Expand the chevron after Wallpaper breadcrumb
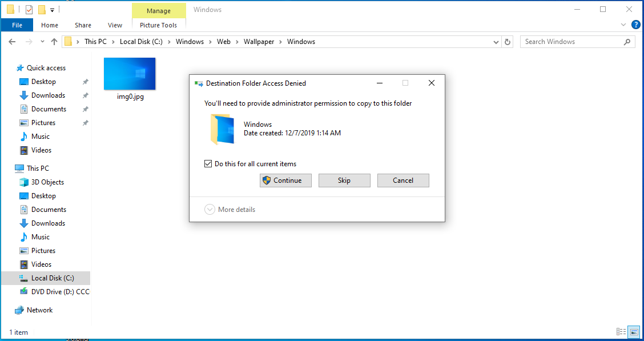 coord(281,42)
